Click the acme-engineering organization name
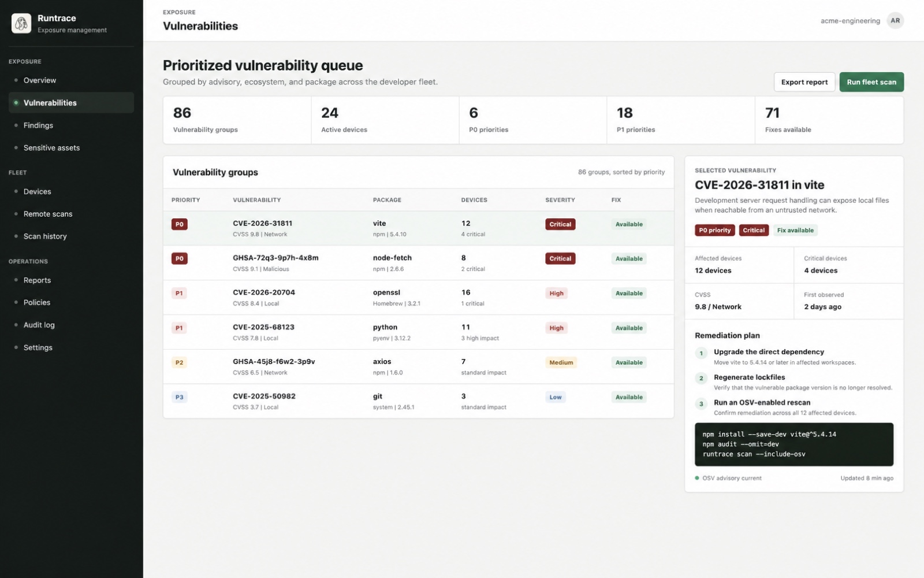The height and width of the screenshot is (578, 924). click(x=850, y=21)
